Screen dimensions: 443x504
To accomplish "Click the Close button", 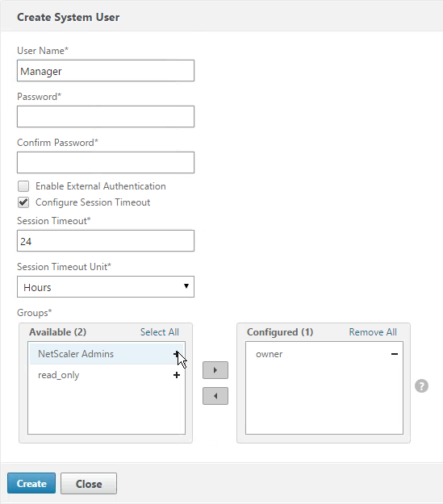I will (x=89, y=483).
